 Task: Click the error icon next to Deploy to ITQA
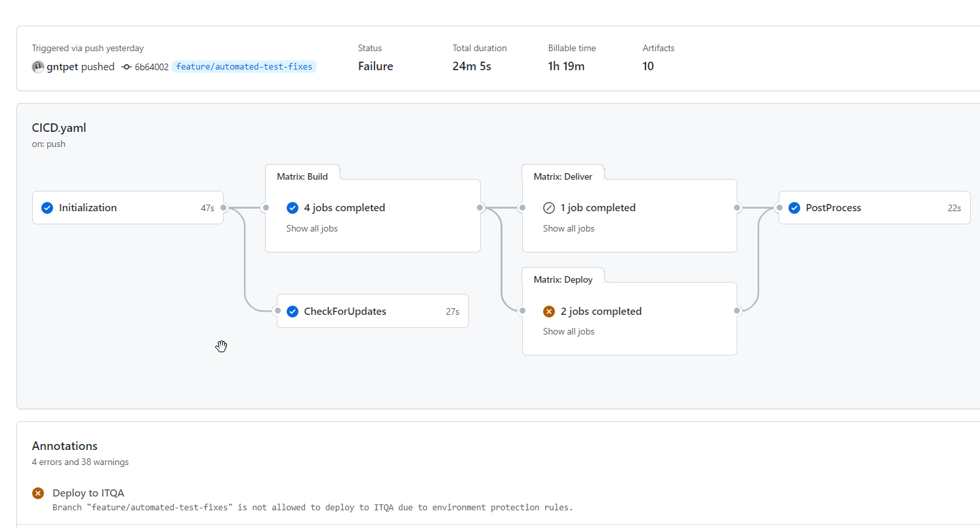click(x=38, y=493)
